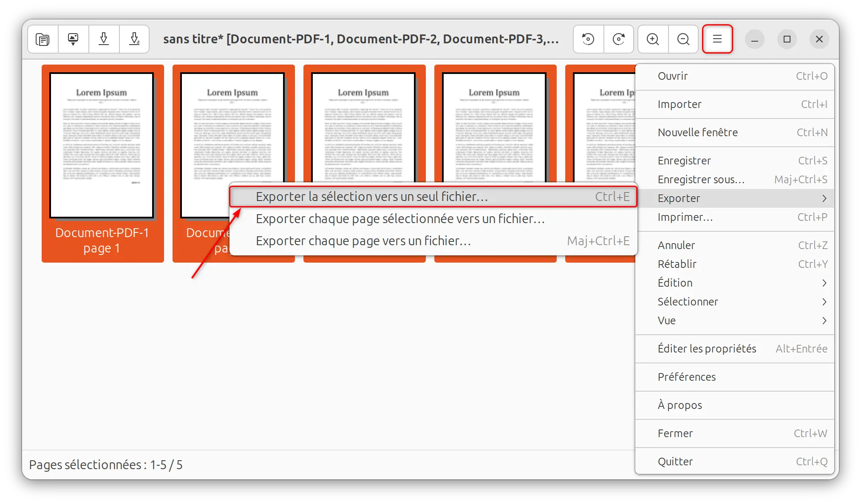Expand the Sélectionner submenu
The height and width of the screenshot is (504, 861).
(x=735, y=302)
